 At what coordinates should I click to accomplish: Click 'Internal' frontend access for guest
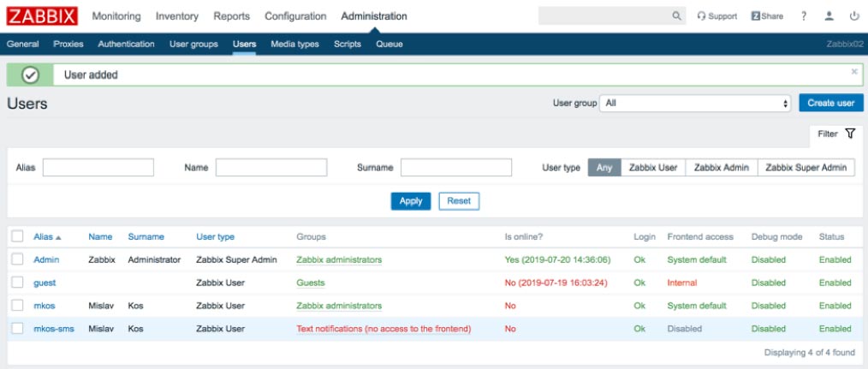coord(682,283)
